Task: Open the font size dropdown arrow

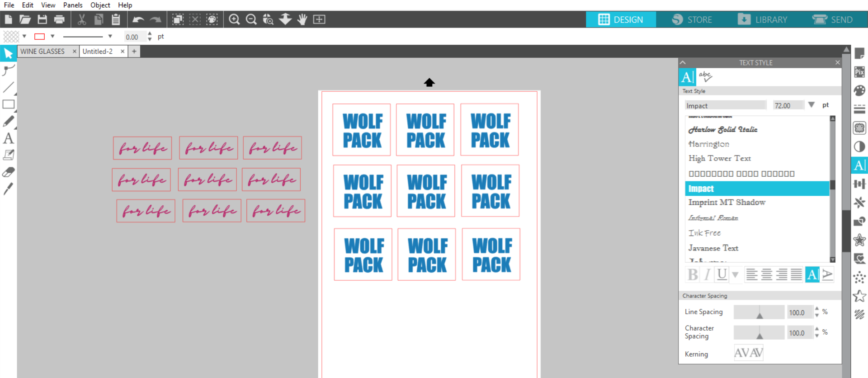Action: coord(811,105)
